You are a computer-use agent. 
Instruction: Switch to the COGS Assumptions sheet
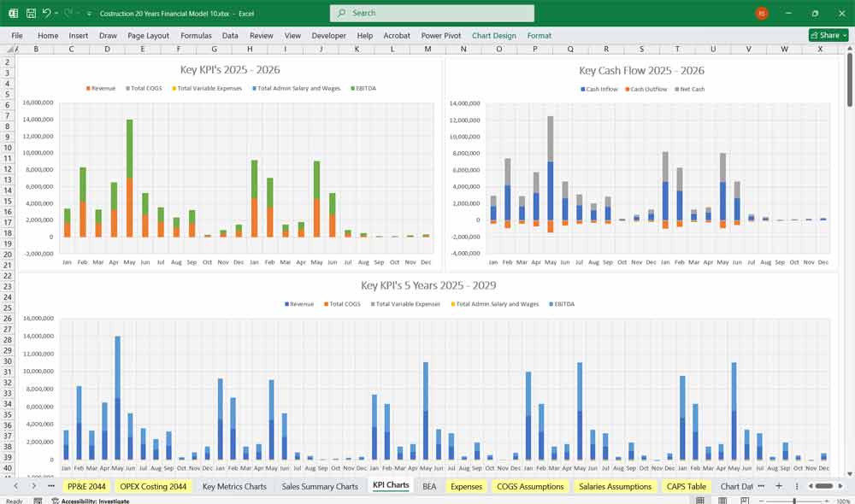point(530,486)
